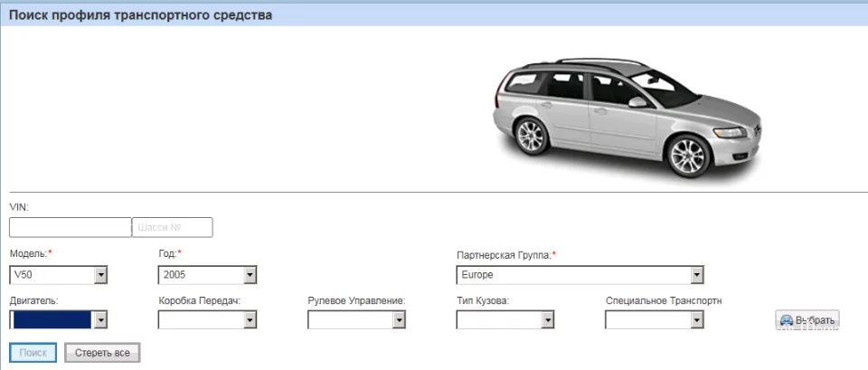The image size is (868, 370).
Task: Click the VIN input field
Action: click(71, 227)
